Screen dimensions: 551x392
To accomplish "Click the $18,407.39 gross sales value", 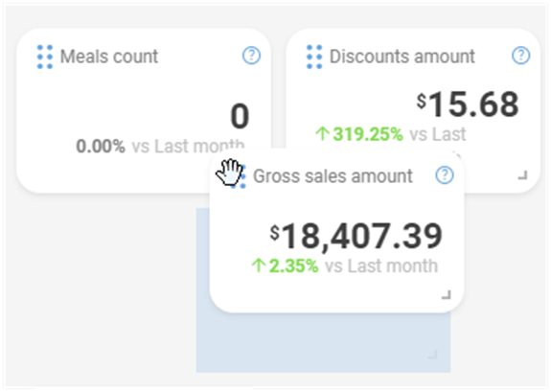I will tap(356, 236).
